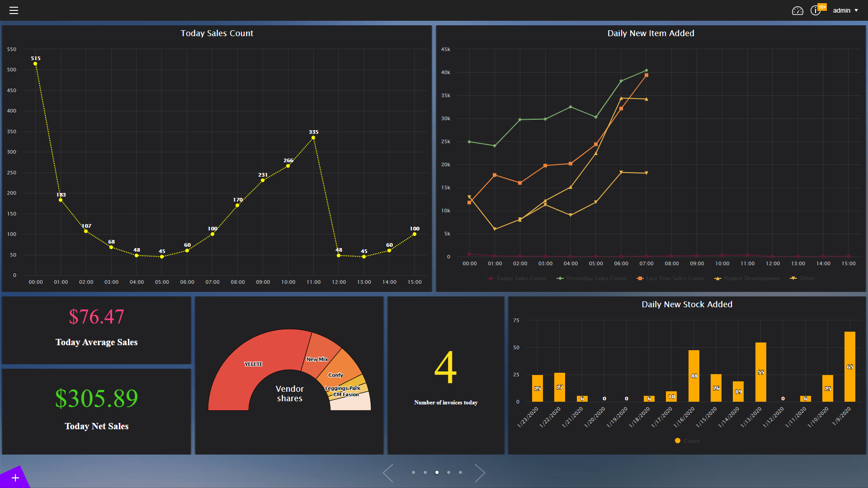This screenshot has height=488, width=868.
Task: Click green series endpoint at 07:00
Action: point(646,70)
